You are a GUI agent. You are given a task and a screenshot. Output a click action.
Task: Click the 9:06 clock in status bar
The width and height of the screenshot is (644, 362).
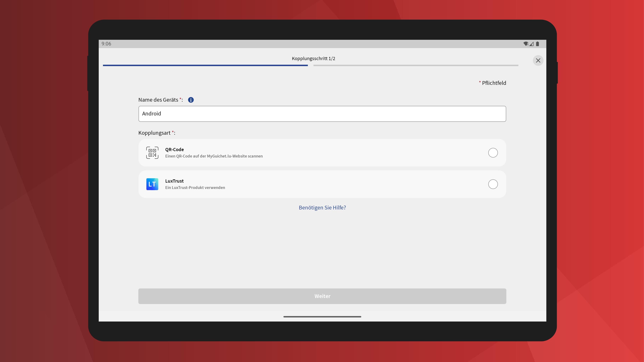pyautogui.click(x=106, y=44)
